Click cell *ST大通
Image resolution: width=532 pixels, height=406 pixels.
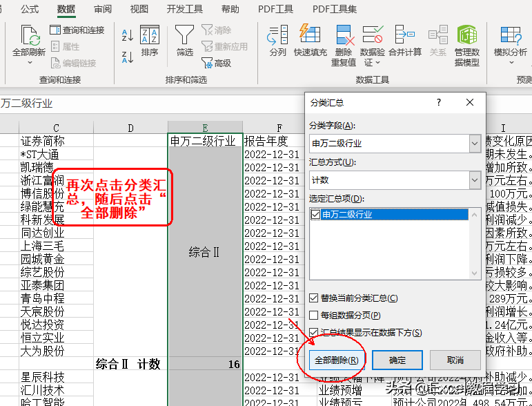[56, 154]
